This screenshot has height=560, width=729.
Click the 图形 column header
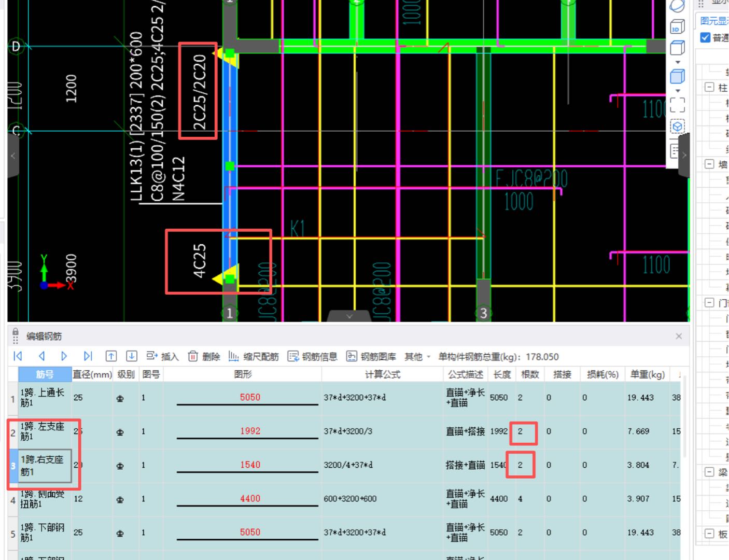(x=243, y=374)
